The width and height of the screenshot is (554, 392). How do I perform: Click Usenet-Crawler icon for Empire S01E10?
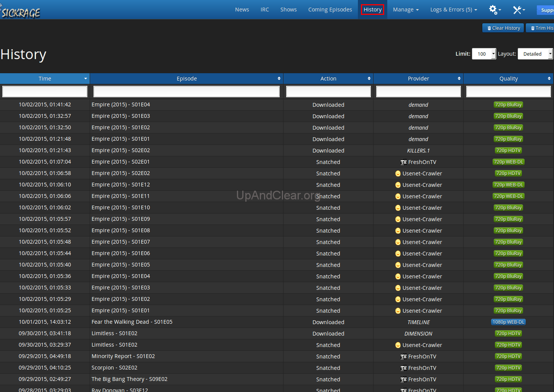(x=398, y=208)
